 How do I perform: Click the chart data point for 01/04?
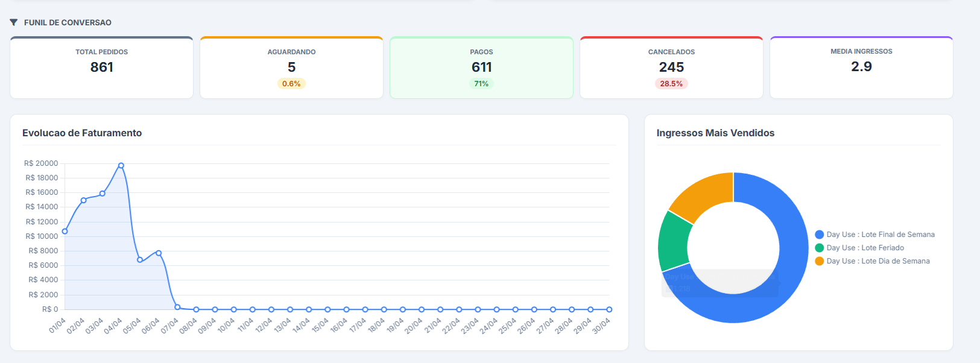tap(65, 231)
